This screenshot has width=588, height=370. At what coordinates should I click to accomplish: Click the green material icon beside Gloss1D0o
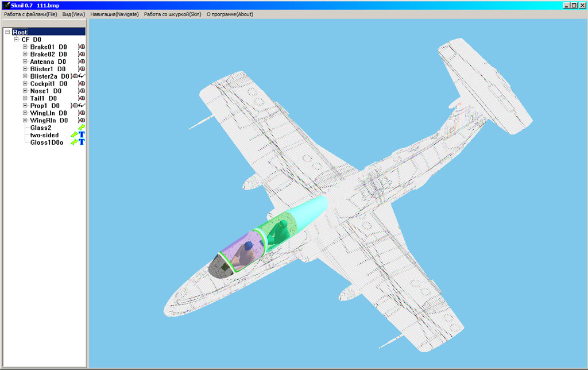coord(74,142)
